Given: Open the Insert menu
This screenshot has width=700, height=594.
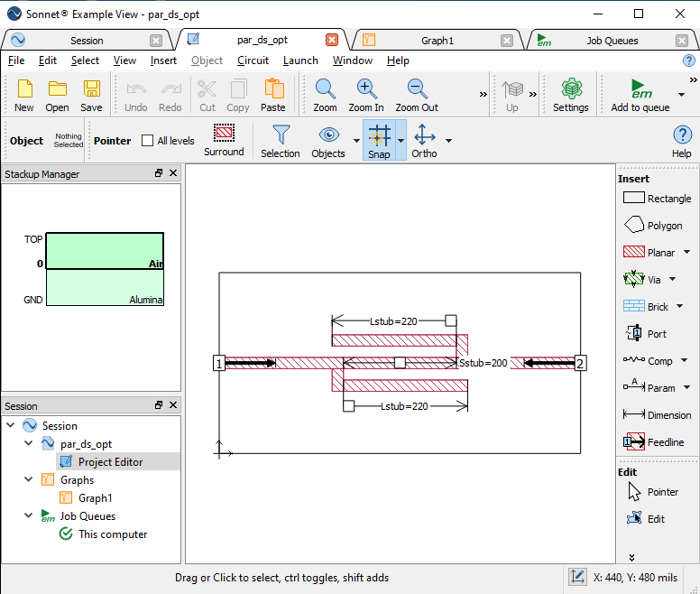Looking at the screenshot, I should pyautogui.click(x=163, y=60).
